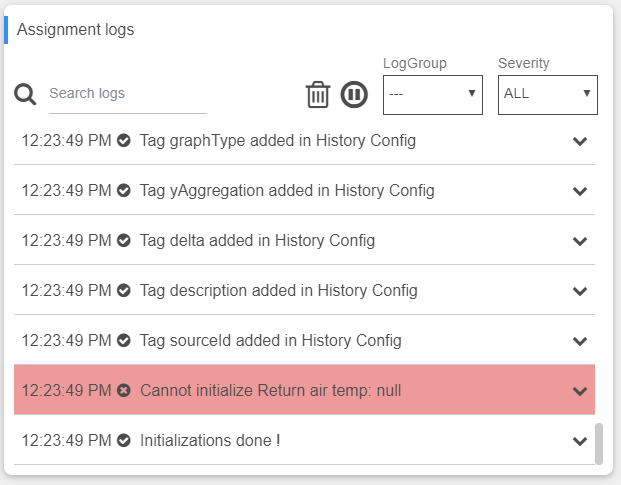
Task: Click the checkmark icon on sourceId log
Action: (124, 341)
